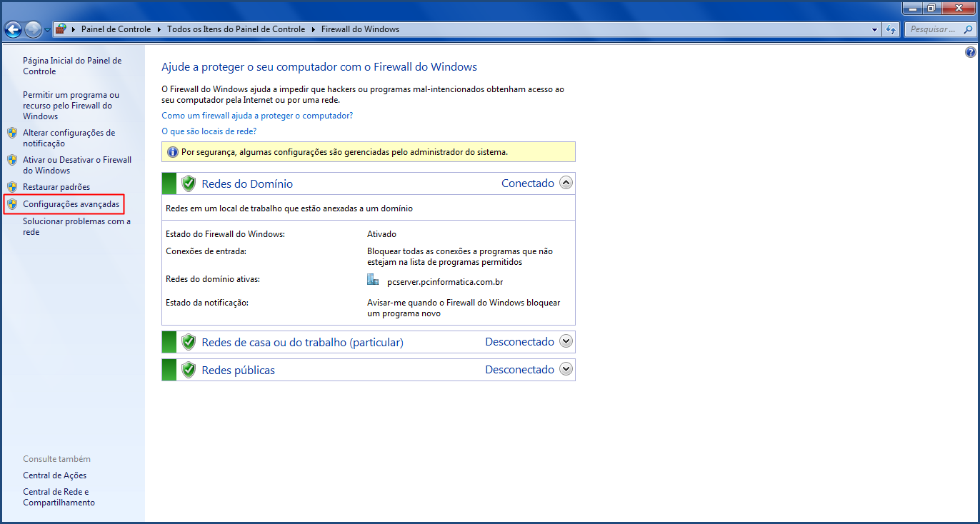Click Desconectado status of Redes públicas

coord(520,370)
